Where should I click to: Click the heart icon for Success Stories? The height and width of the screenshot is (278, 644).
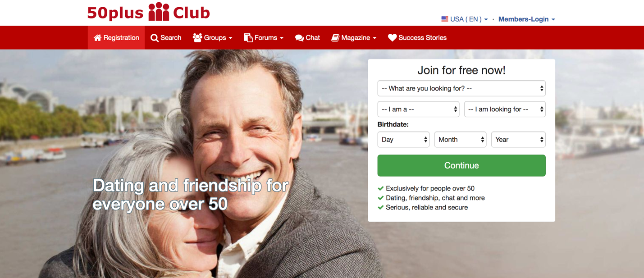392,38
